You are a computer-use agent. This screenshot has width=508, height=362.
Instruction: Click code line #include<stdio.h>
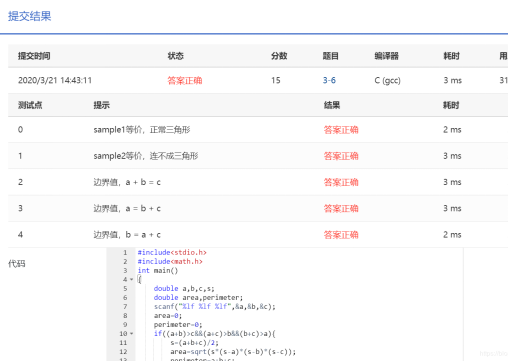point(172,252)
